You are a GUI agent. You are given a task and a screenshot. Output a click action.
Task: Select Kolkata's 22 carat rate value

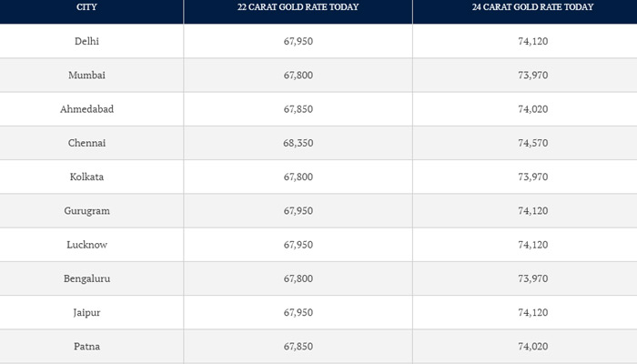tap(298, 177)
